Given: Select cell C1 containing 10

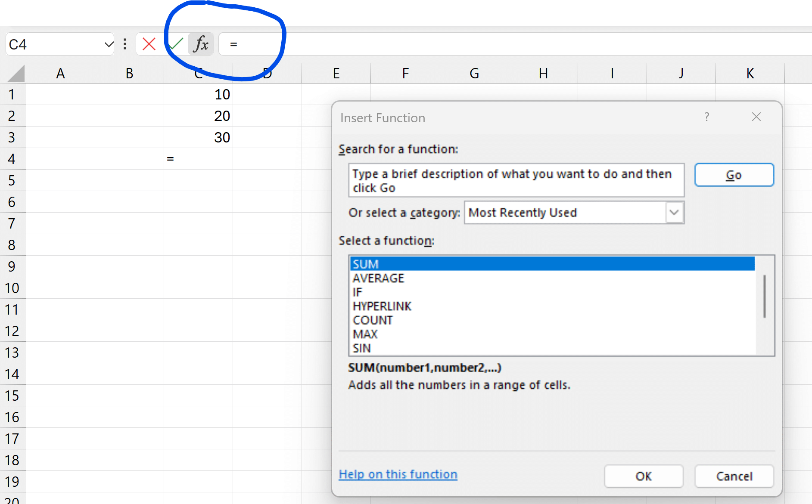Looking at the screenshot, I should pyautogui.click(x=198, y=94).
